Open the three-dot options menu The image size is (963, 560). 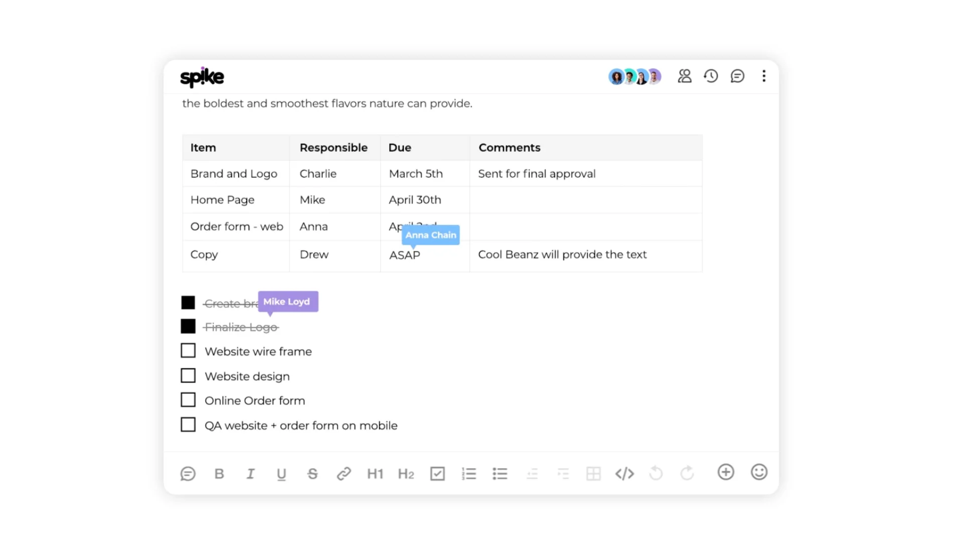coord(763,76)
